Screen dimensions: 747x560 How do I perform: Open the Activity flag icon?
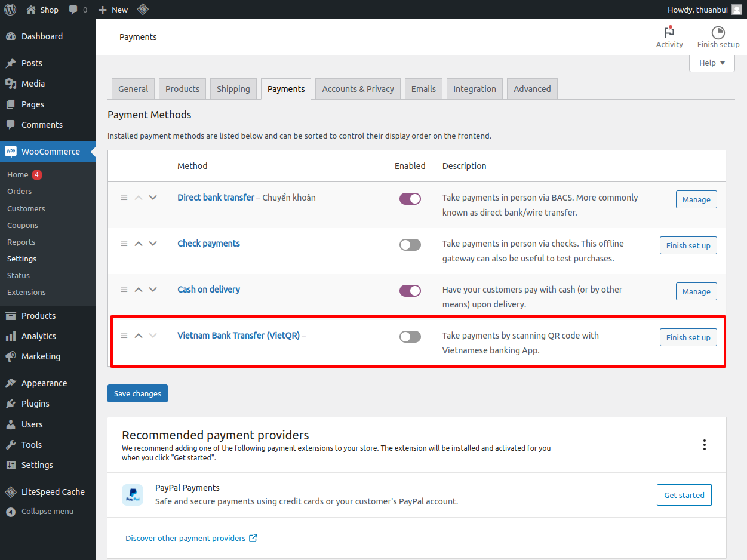pos(669,32)
